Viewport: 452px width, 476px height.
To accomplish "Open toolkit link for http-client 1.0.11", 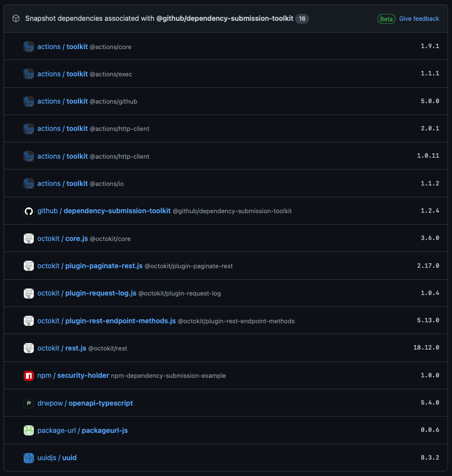I will (77, 156).
